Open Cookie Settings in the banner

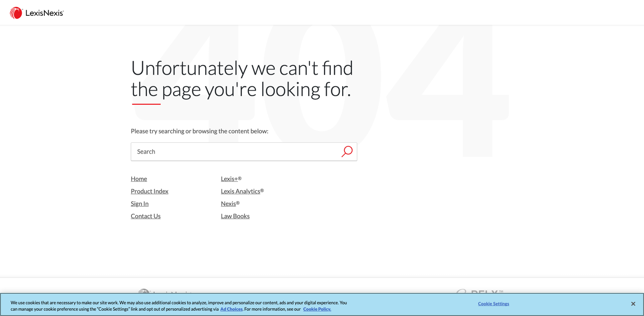point(493,304)
